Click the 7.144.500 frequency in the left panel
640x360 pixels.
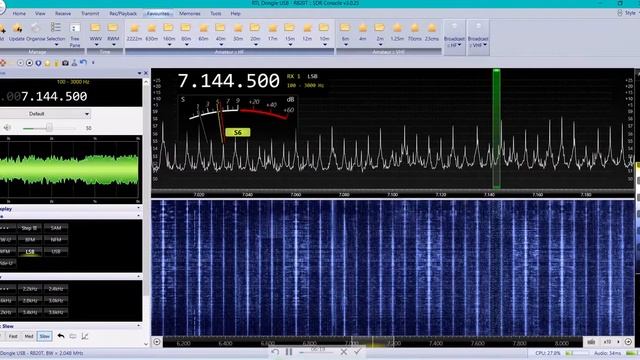[x=54, y=96]
